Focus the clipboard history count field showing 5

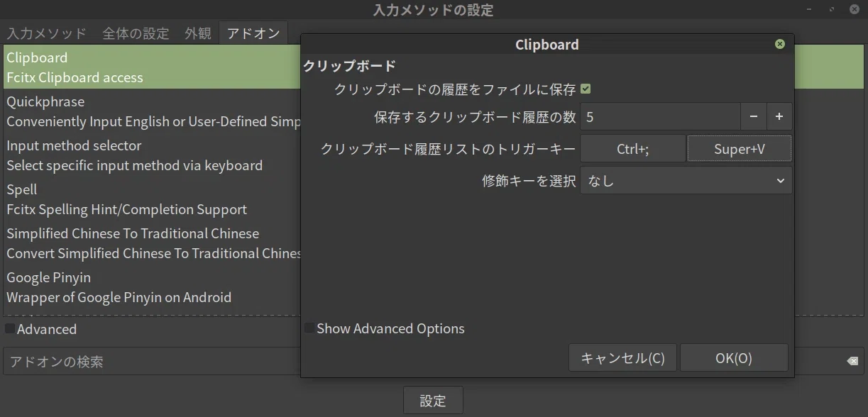661,116
